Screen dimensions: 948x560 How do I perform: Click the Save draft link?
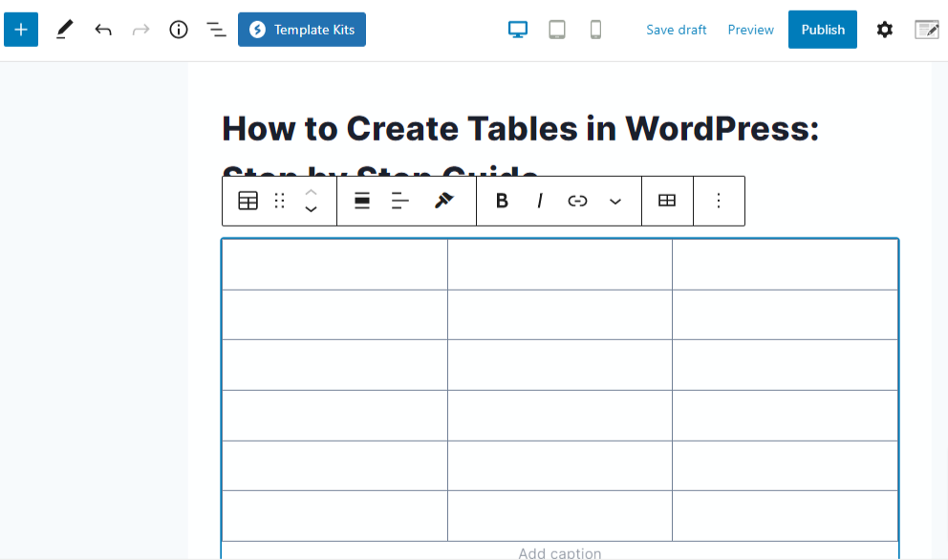(676, 30)
